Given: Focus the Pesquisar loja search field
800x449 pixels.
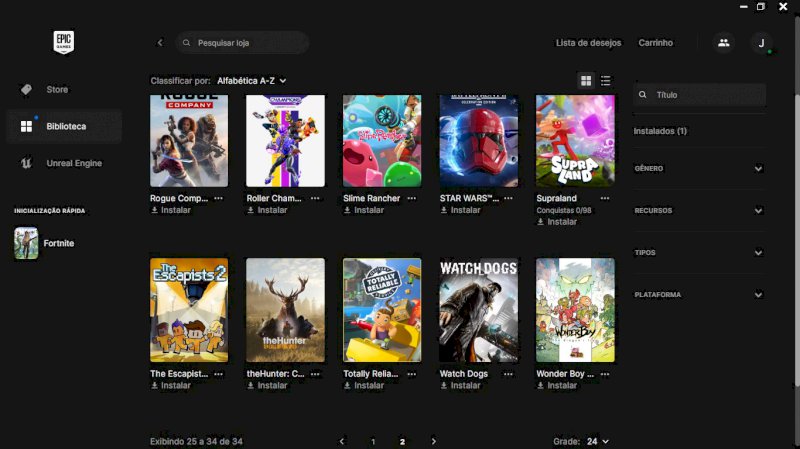Looking at the screenshot, I should coord(242,43).
